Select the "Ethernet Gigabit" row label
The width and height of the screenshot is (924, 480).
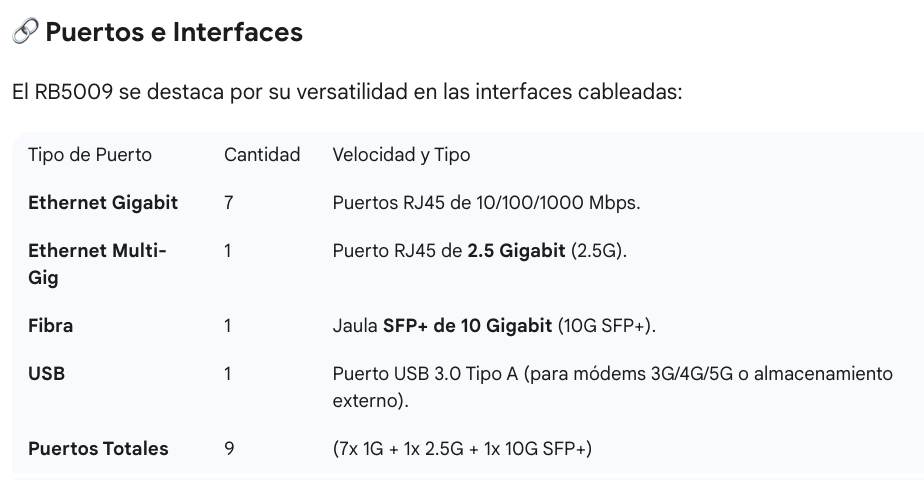tap(103, 203)
